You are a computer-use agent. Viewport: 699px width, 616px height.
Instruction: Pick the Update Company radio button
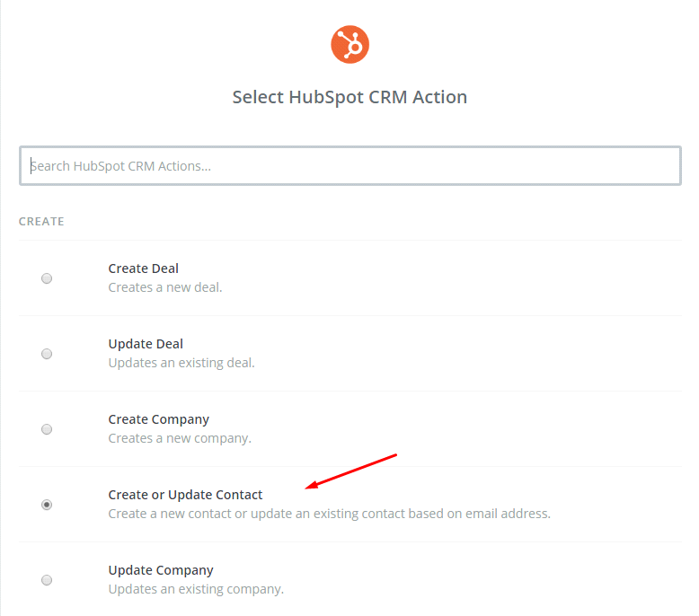pos(47,580)
